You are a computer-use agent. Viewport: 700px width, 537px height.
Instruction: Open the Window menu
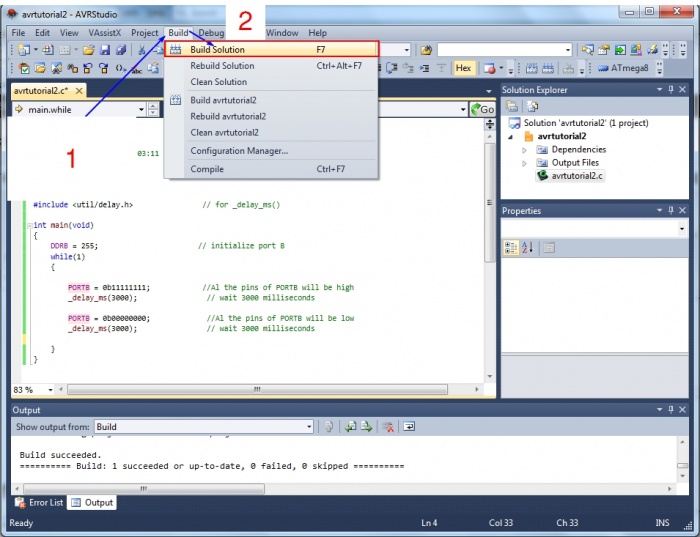[282, 33]
